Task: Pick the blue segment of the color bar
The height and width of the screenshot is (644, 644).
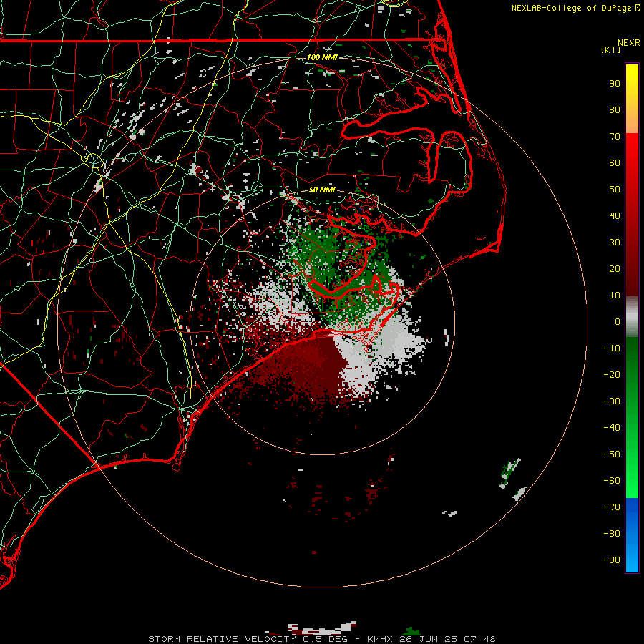Action: [x=632, y=535]
